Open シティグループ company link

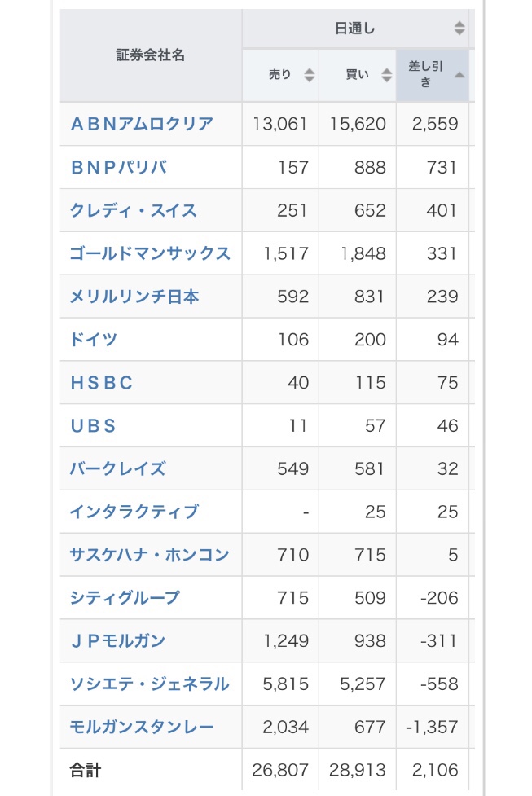125,597
